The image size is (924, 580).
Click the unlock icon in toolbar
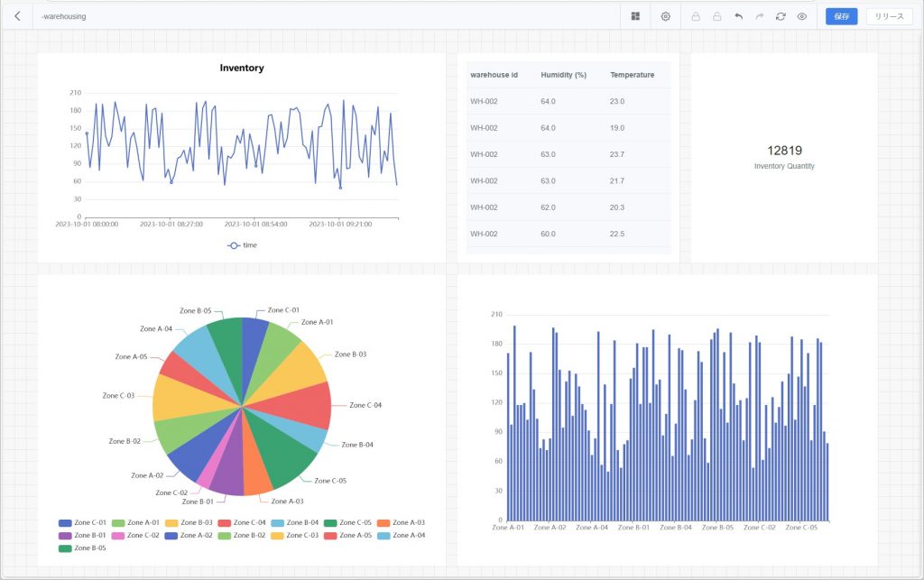click(x=717, y=16)
